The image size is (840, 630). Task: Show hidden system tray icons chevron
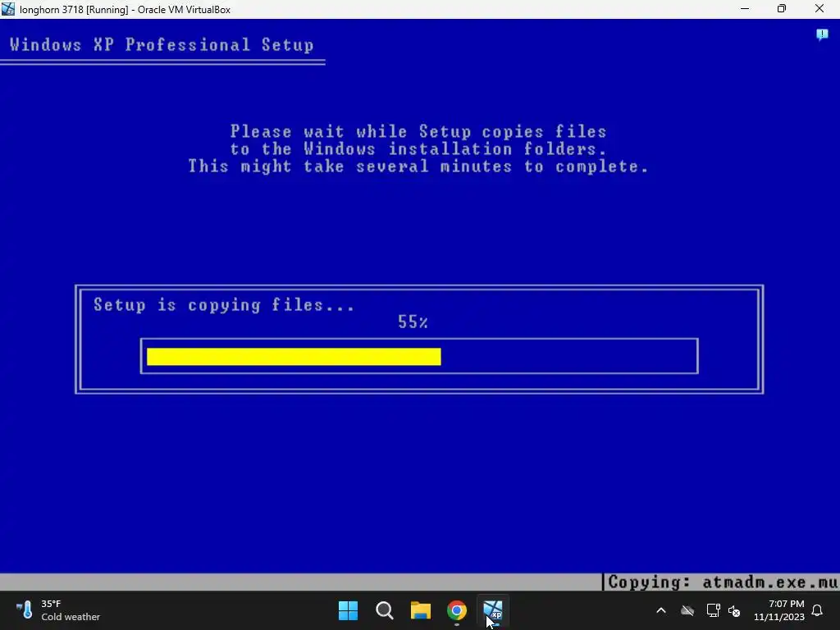(661, 610)
